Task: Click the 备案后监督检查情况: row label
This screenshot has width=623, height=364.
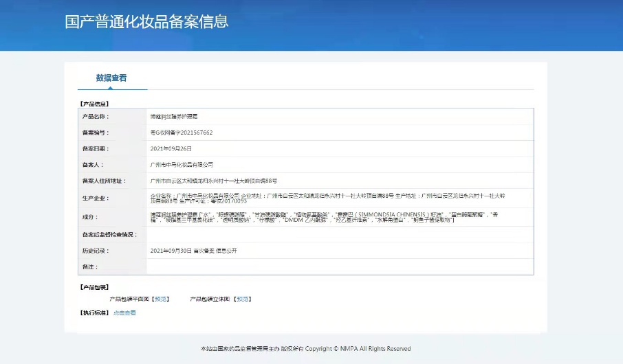Action: (x=109, y=235)
